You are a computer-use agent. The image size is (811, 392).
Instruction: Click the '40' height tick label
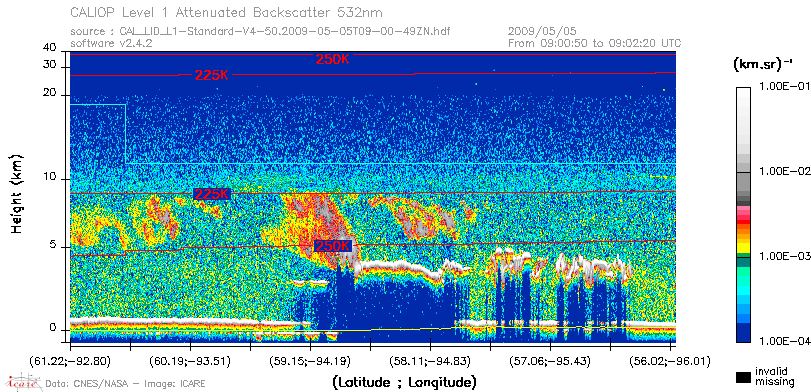(x=50, y=48)
